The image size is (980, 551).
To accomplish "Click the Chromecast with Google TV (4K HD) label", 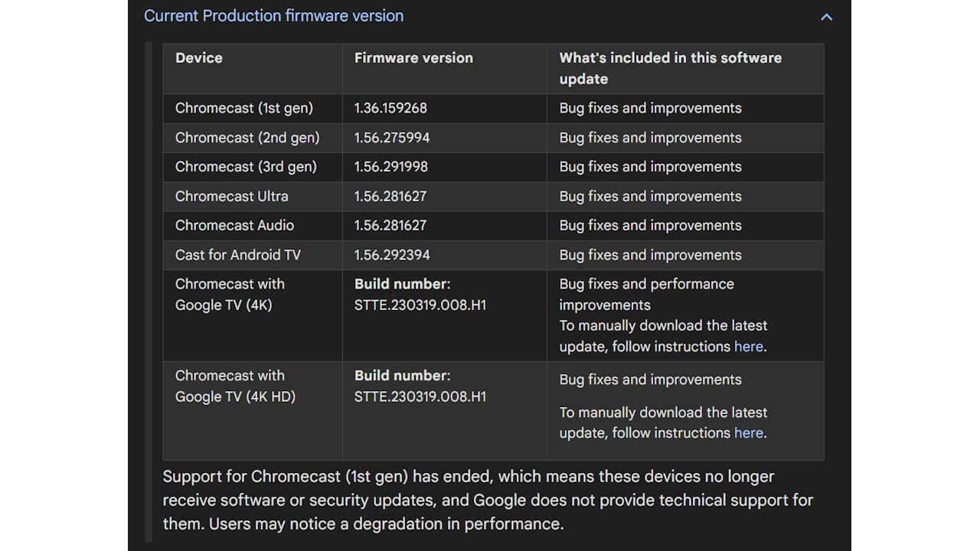I will pyautogui.click(x=230, y=386).
